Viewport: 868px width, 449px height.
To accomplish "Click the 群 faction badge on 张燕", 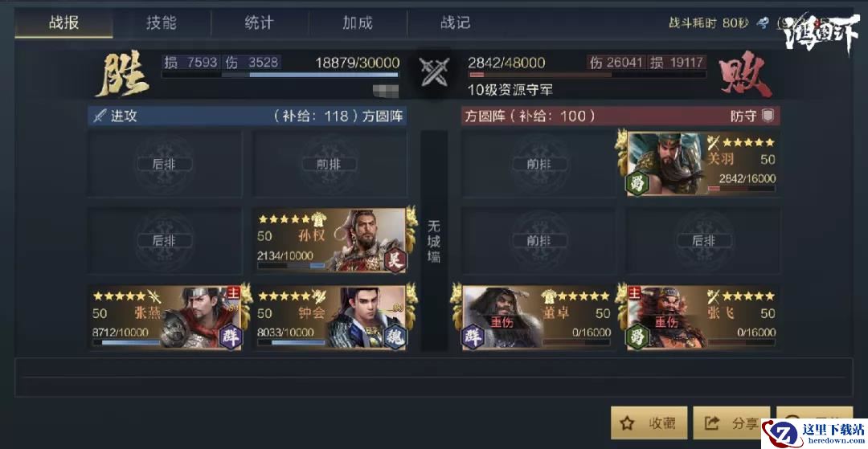I will [231, 337].
